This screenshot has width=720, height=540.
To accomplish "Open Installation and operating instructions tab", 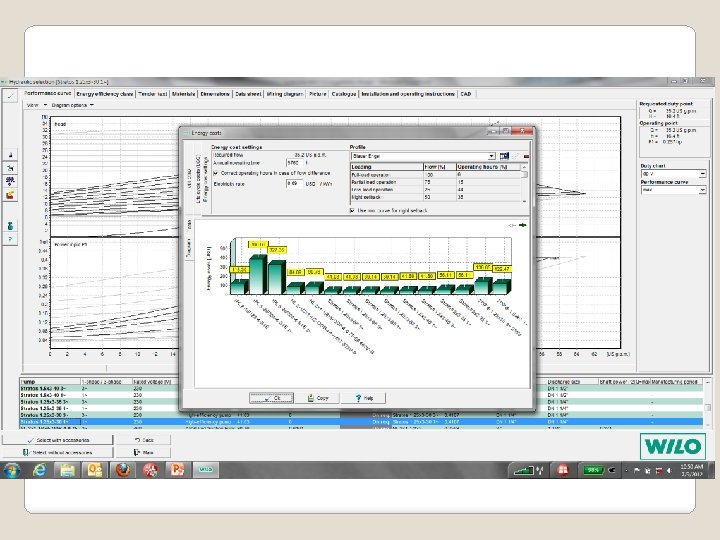I will (x=408, y=94).
